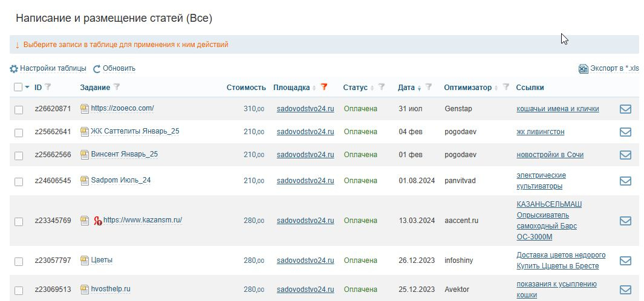Click the envelope icon for row z26620871
The image size is (644, 301).
point(625,109)
